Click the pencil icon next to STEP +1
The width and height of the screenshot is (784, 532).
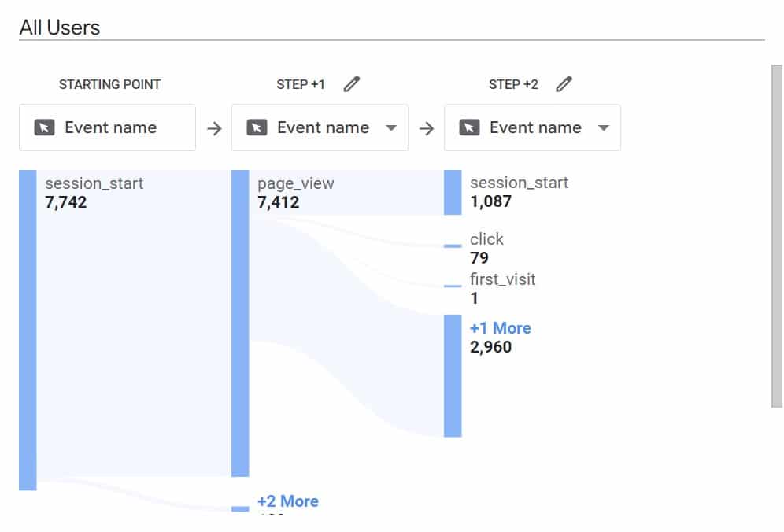point(352,84)
